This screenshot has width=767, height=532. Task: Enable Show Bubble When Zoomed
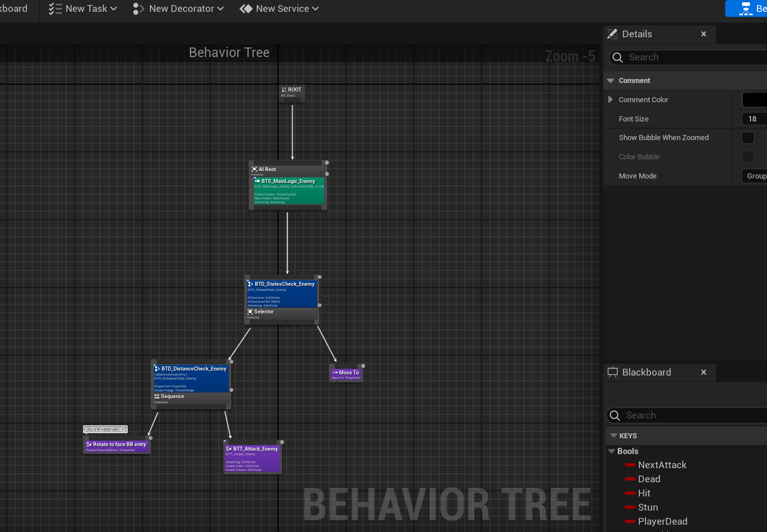748,137
